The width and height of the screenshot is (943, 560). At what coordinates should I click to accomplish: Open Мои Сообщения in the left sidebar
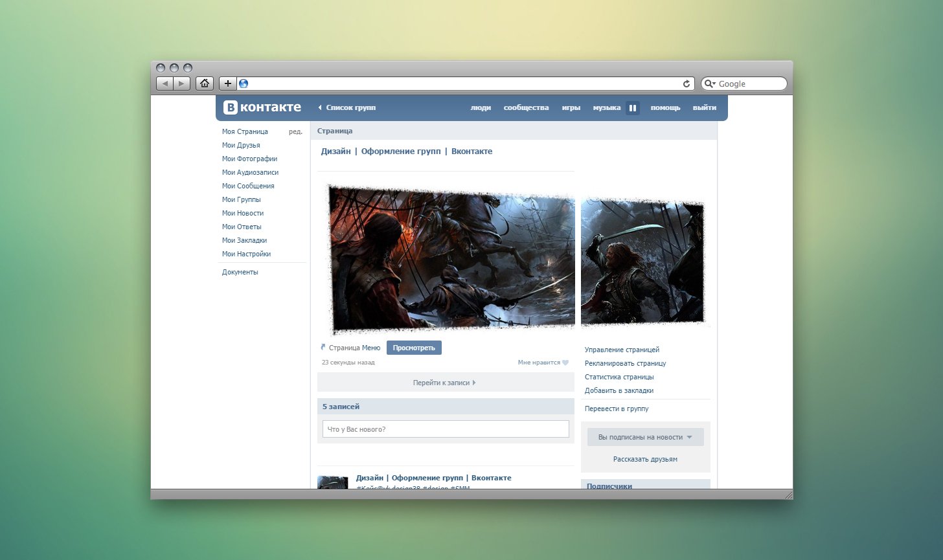click(248, 186)
